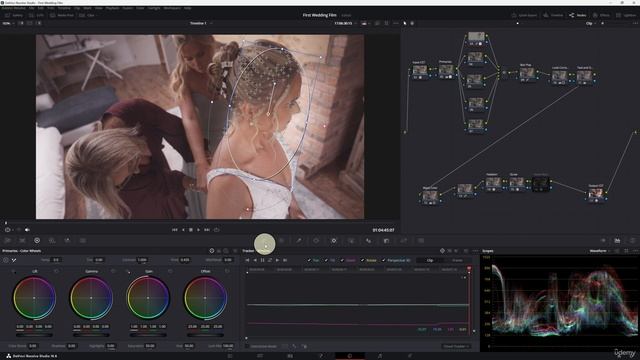Image resolution: width=640 pixels, height=360 pixels.
Task: Reset the Gain wheel
Action: (x=170, y=271)
